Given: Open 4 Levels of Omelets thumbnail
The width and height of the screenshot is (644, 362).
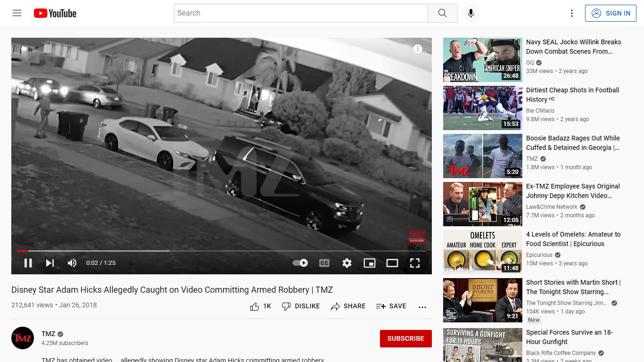Looking at the screenshot, I should [x=483, y=252].
